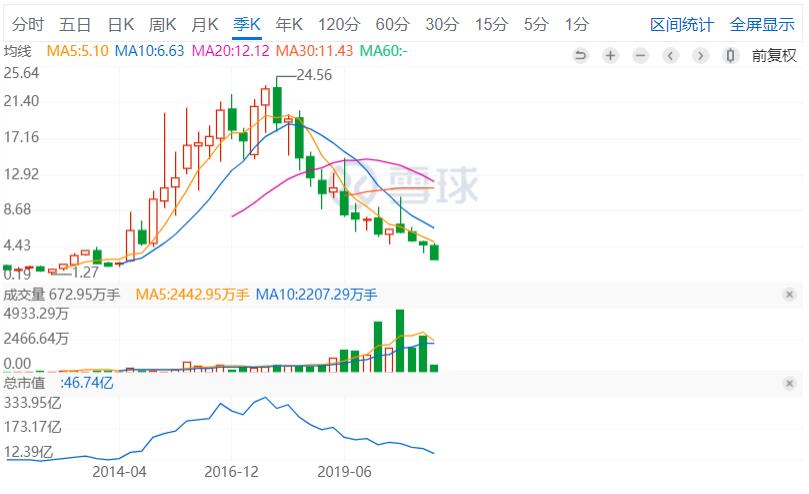Zoom in the chart with plus icon
Image resolution: width=809 pixels, height=494 pixels.
click(x=610, y=55)
